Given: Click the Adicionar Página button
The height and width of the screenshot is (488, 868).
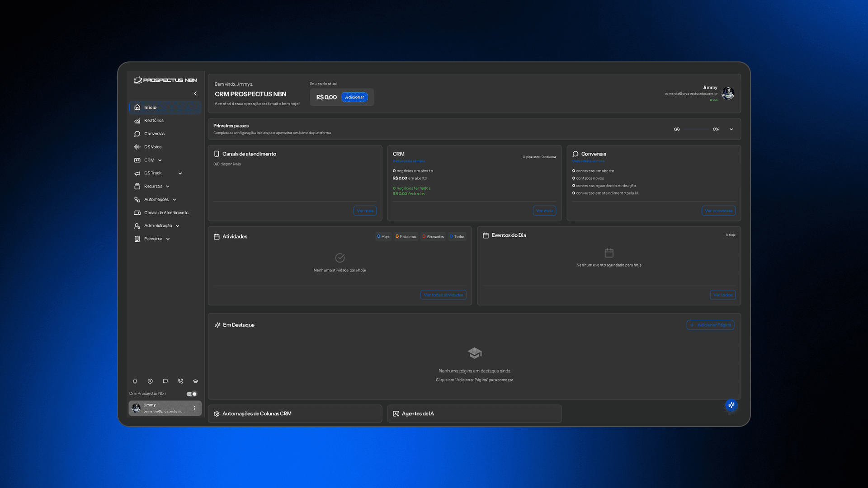Looking at the screenshot, I should coord(710,325).
